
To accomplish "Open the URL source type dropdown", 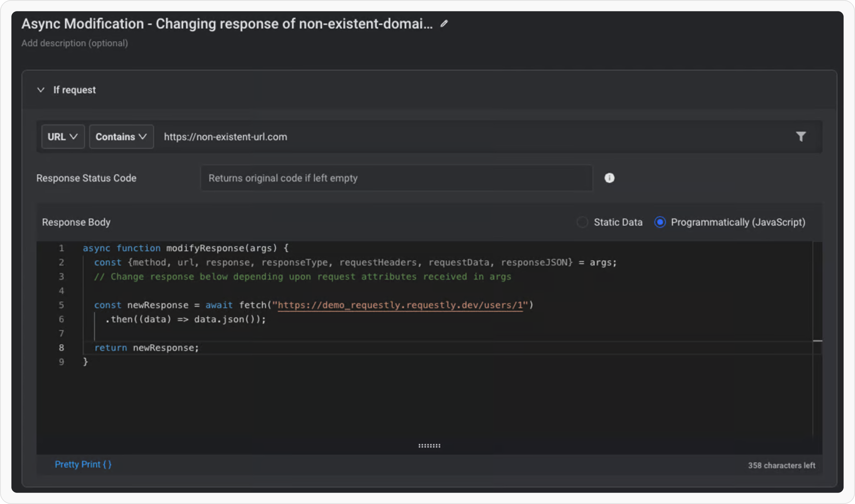I will [x=63, y=137].
